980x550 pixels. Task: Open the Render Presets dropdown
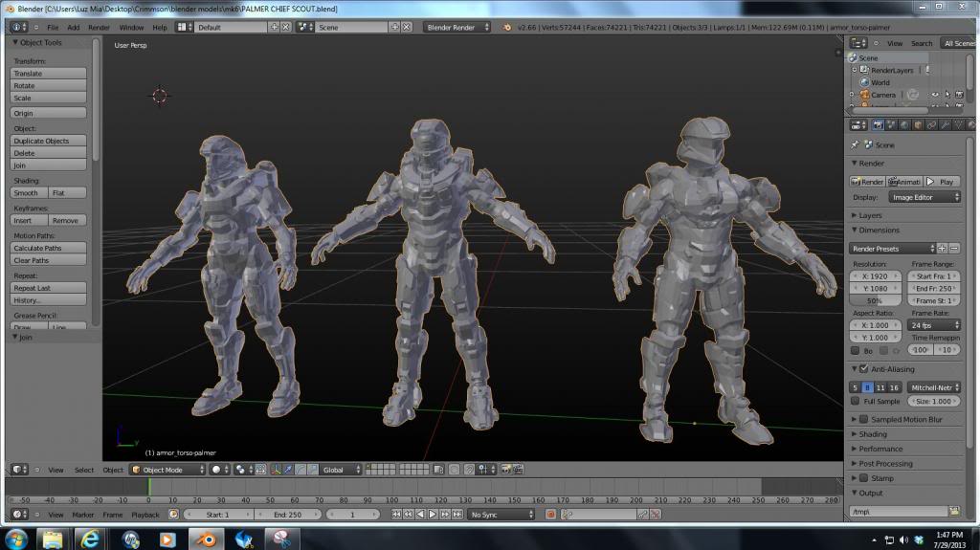coord(892,249)
